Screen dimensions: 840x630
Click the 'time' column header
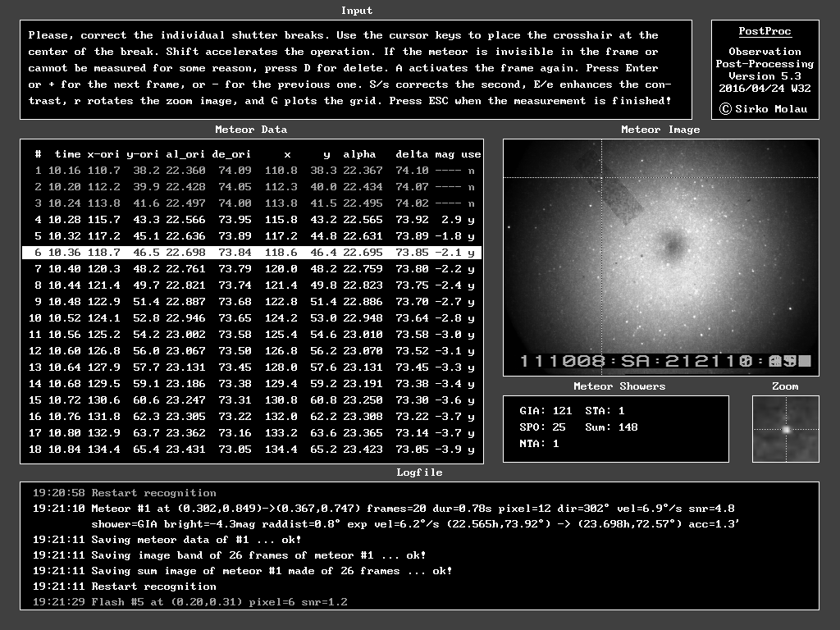(67, 154)
